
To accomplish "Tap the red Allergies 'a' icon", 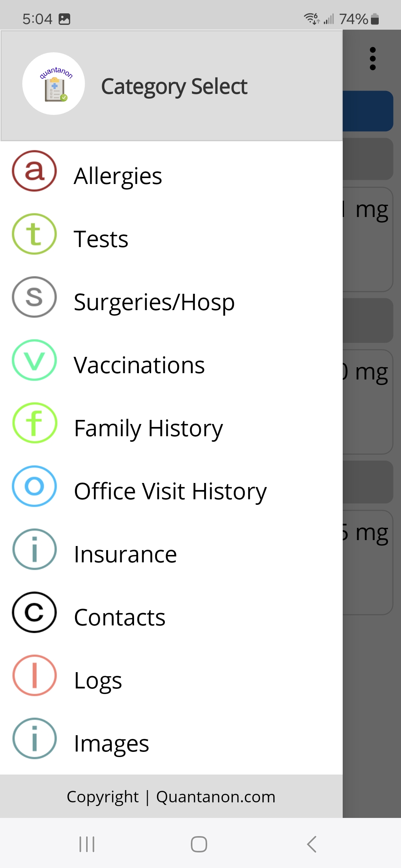I will [34, 171].
